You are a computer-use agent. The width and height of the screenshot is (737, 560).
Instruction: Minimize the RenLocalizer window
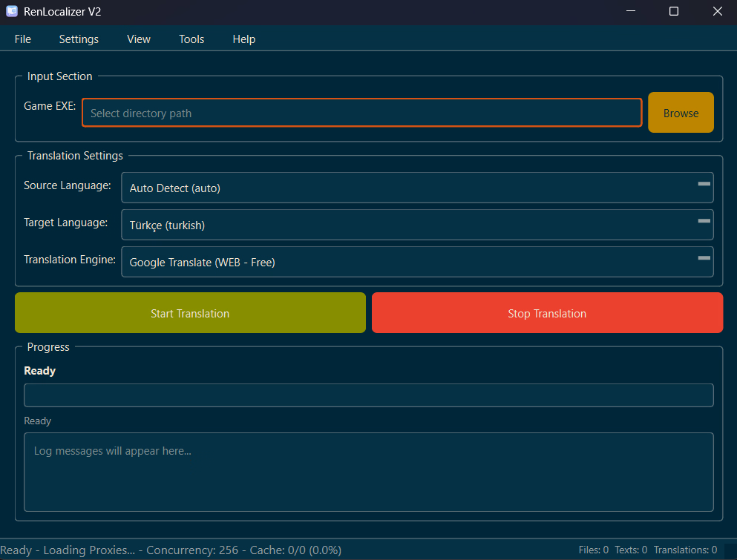(x=631, y=12)
